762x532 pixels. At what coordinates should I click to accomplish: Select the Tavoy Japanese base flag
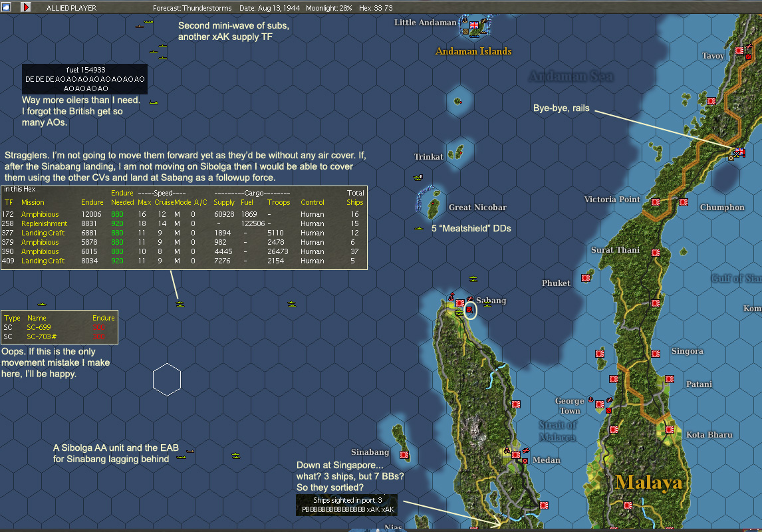(x=739, y=51)
